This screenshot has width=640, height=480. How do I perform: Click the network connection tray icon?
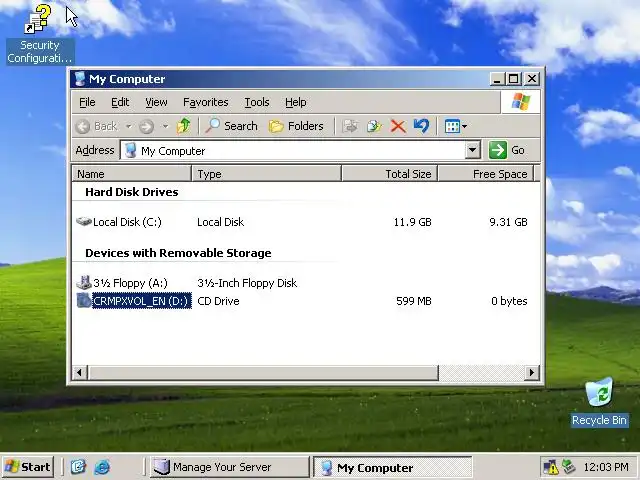coord(569,467)
